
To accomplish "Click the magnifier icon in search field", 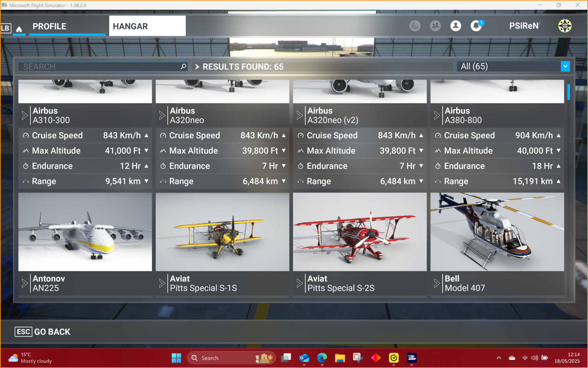I will [x=183, y=67].
